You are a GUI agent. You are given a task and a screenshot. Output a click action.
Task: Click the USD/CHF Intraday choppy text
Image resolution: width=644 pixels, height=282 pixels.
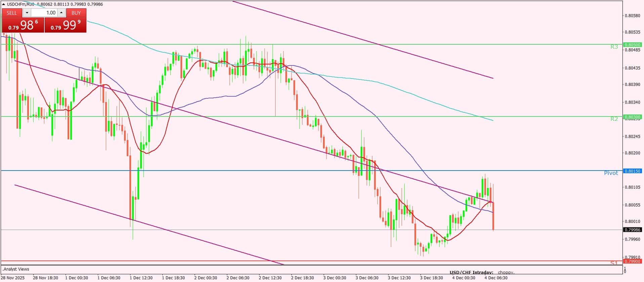[482, 272]
